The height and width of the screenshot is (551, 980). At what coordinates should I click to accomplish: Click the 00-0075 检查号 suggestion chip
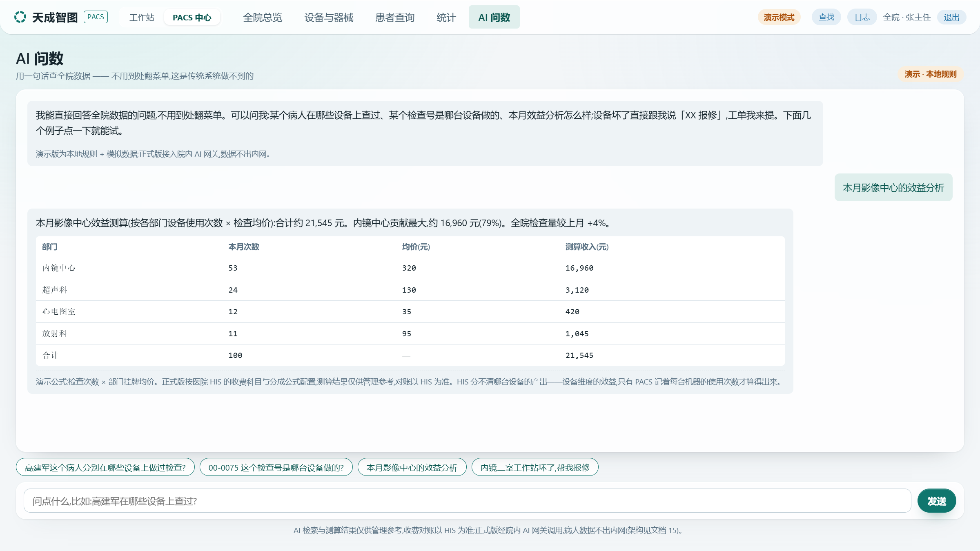tap(276, 467)
